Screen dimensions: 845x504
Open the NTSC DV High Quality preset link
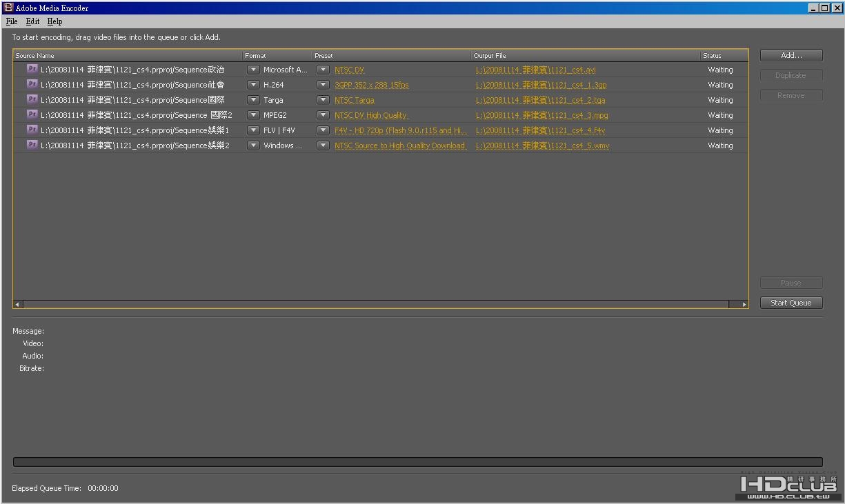371,115
